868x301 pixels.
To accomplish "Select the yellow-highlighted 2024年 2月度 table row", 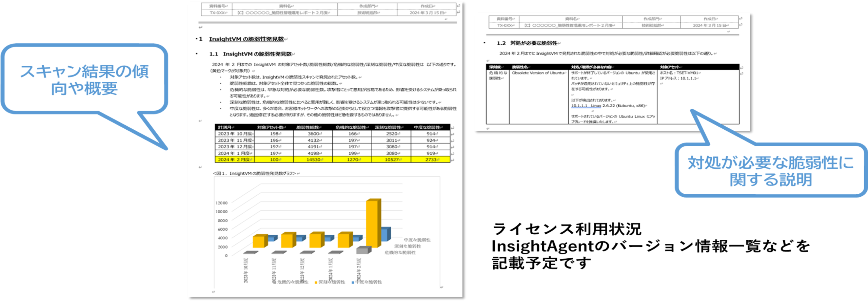I will coord(332,159).
